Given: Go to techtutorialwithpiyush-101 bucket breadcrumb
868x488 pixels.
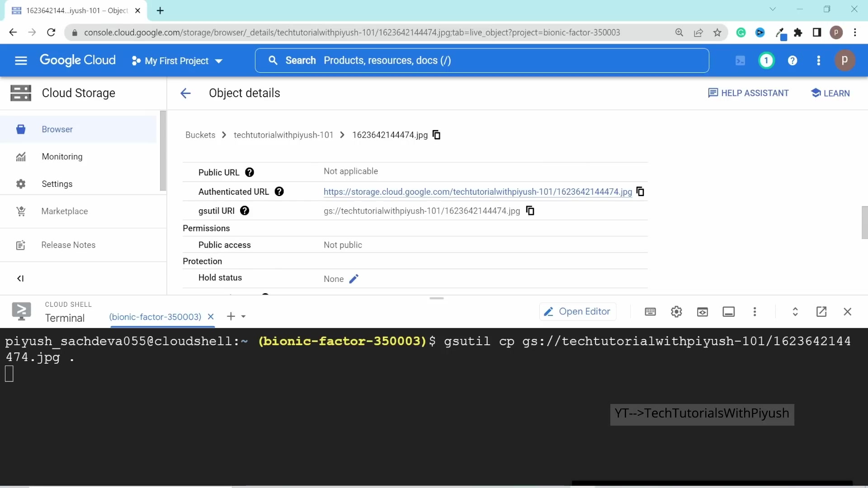Looking at the screenshot, I should click(283, 135).
